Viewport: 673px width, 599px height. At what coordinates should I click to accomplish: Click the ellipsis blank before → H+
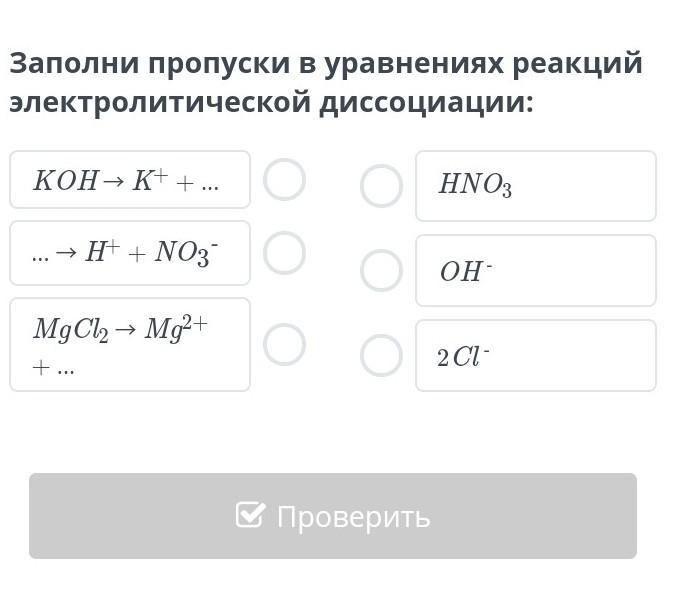40,254
